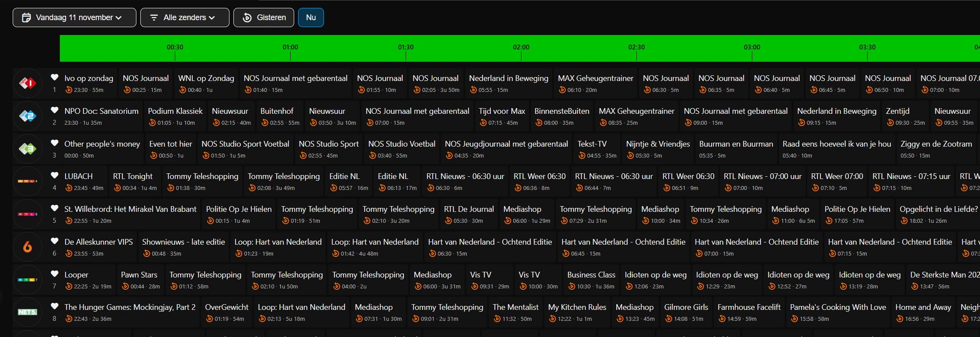Open Opgelicht in de Liefde? program
This screenshot has height=337, width=980.
click(x=938, y=214)
